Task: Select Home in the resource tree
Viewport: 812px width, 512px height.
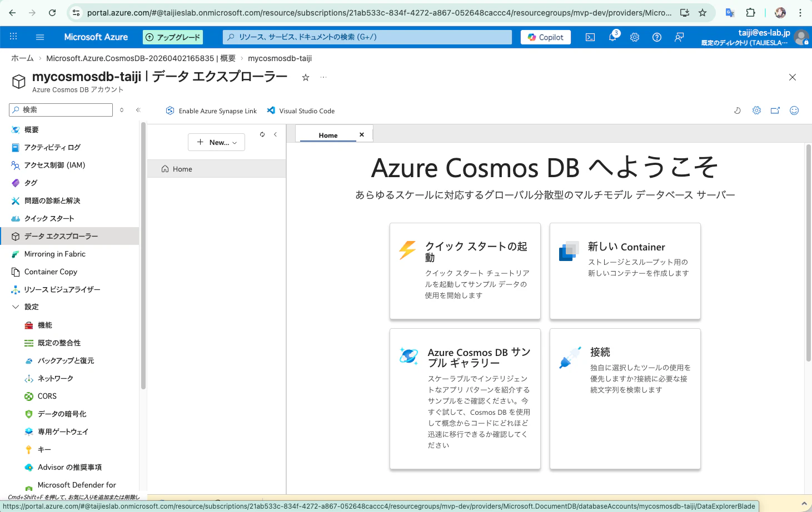Action: pyautogui.click(x=217, y=169)
